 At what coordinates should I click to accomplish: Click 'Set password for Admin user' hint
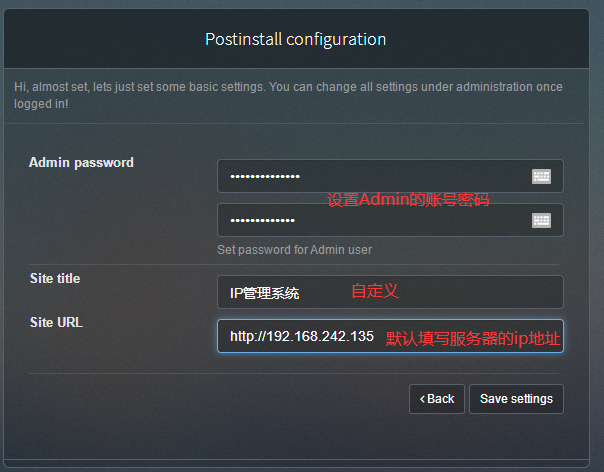(x=294, y=249)
